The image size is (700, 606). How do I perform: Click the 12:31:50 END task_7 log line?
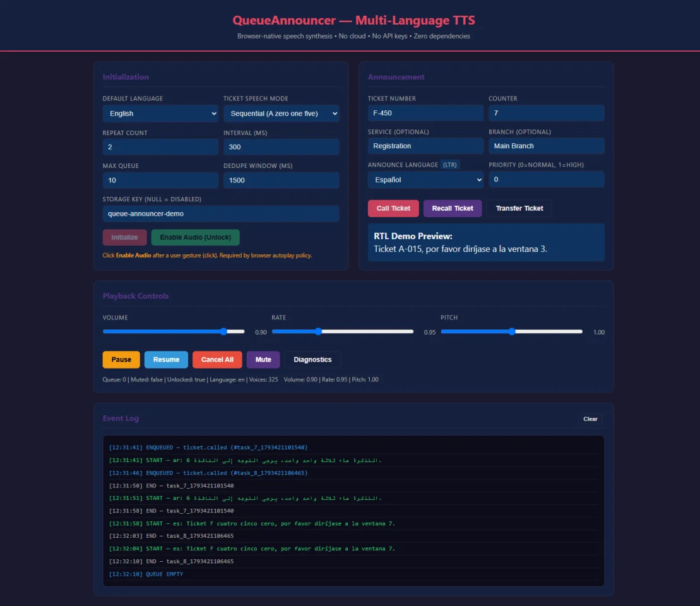(353, 485)
